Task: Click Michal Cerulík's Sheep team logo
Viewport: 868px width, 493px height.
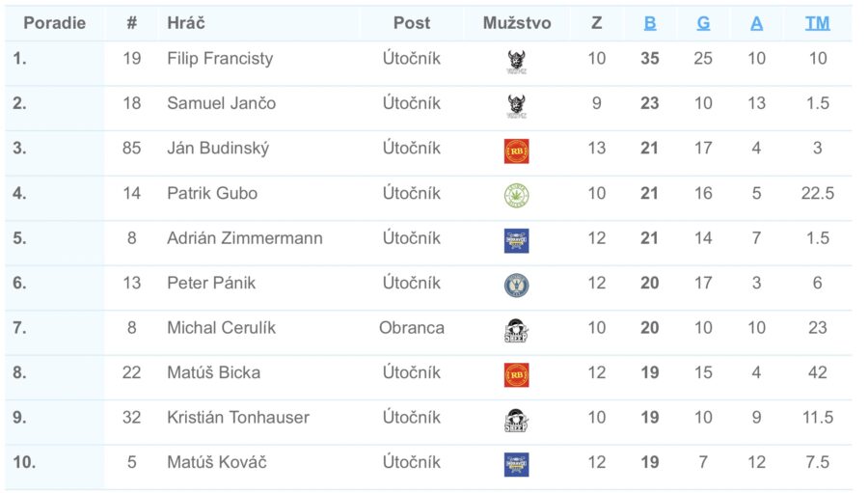Action: (x=517, y=330)
